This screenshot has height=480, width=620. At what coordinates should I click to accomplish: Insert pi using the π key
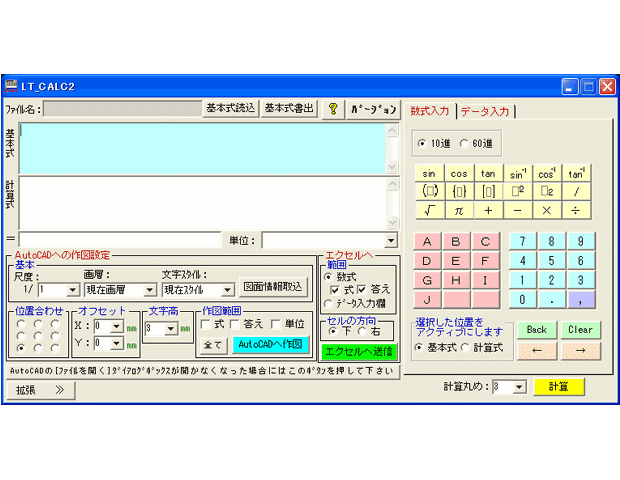[x=458, y=210]
